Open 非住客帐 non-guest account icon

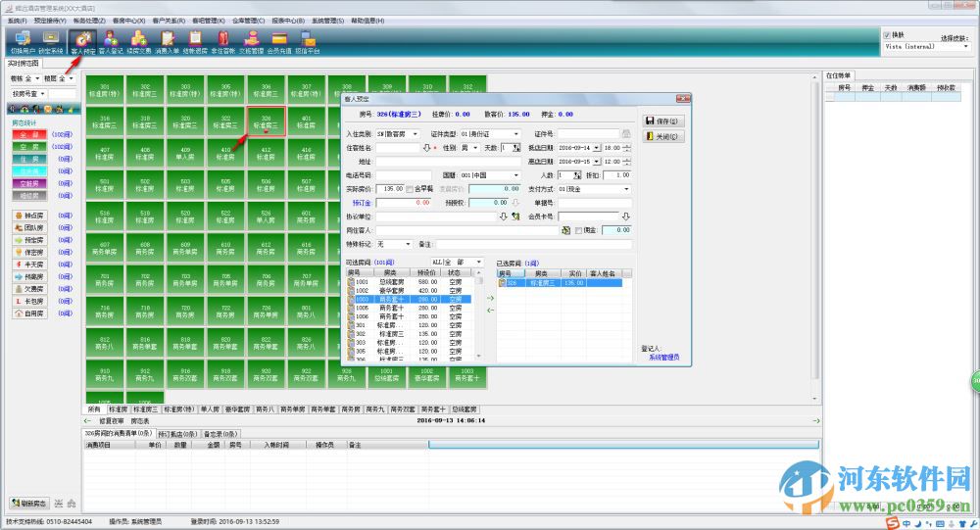(223, 42)
